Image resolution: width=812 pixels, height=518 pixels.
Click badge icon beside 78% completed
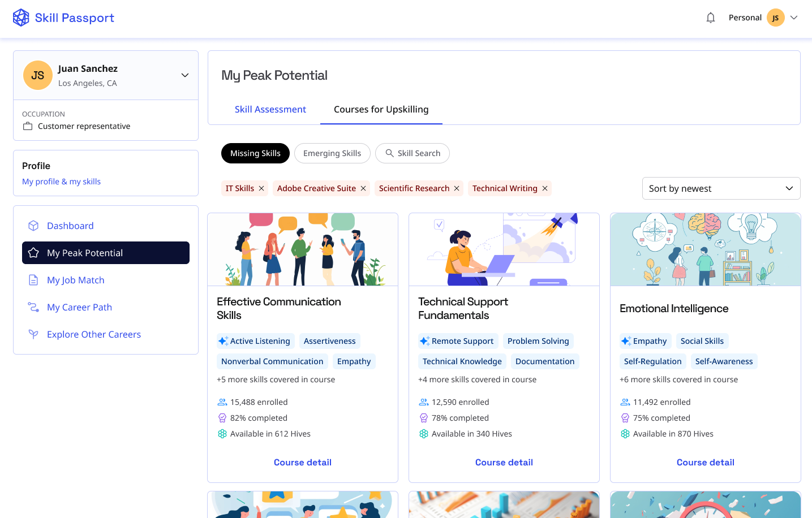[x=424, y=418]
